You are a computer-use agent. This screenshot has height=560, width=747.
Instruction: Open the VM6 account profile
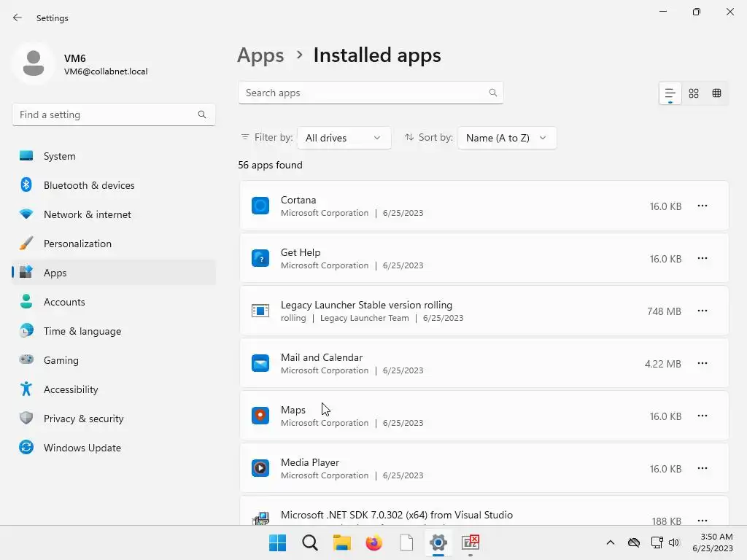tap(80, 64)
